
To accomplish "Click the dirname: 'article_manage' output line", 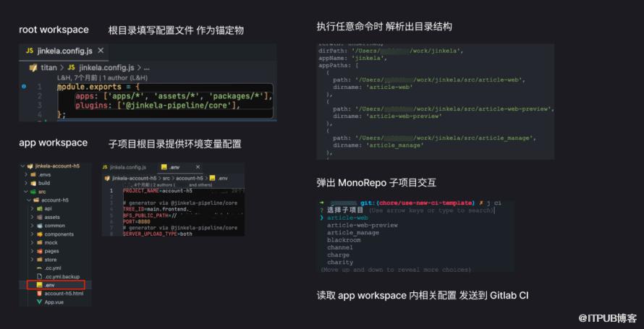I will (x=378, y=145).
